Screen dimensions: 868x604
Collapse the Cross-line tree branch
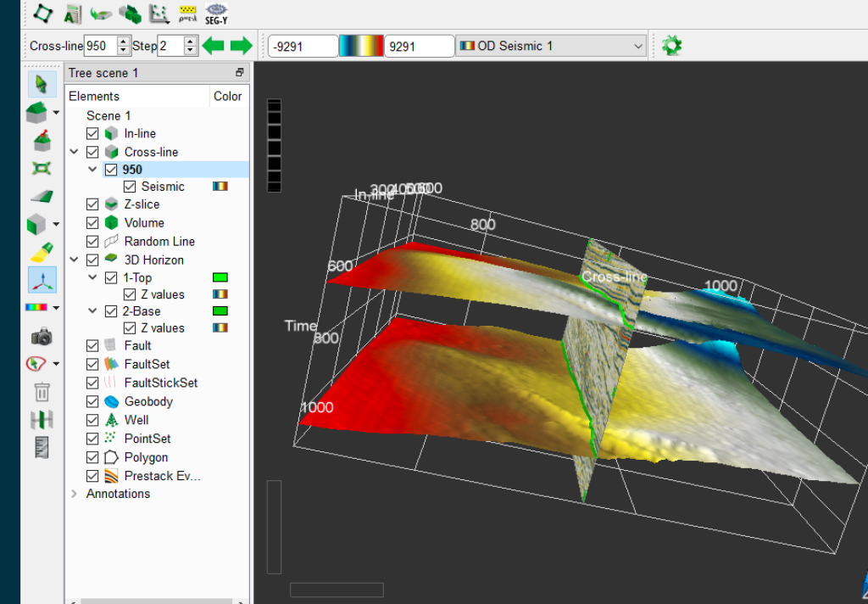(x=75, y=151)
